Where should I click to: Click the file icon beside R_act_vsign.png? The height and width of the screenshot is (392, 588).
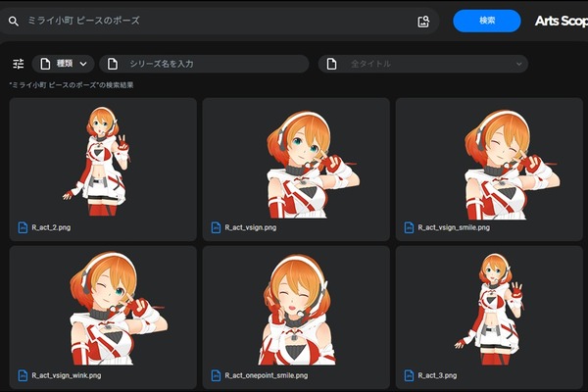click(x=216, y=227)
